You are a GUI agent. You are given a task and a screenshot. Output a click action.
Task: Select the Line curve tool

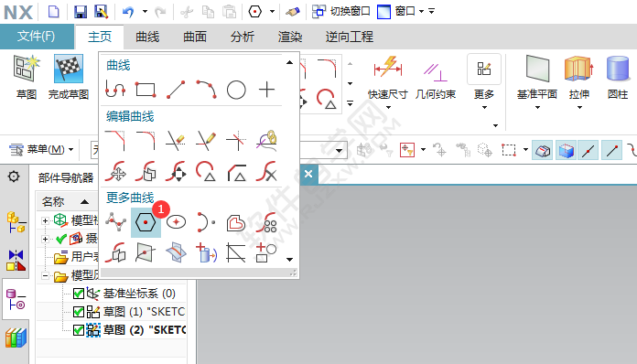click(176, 90)
